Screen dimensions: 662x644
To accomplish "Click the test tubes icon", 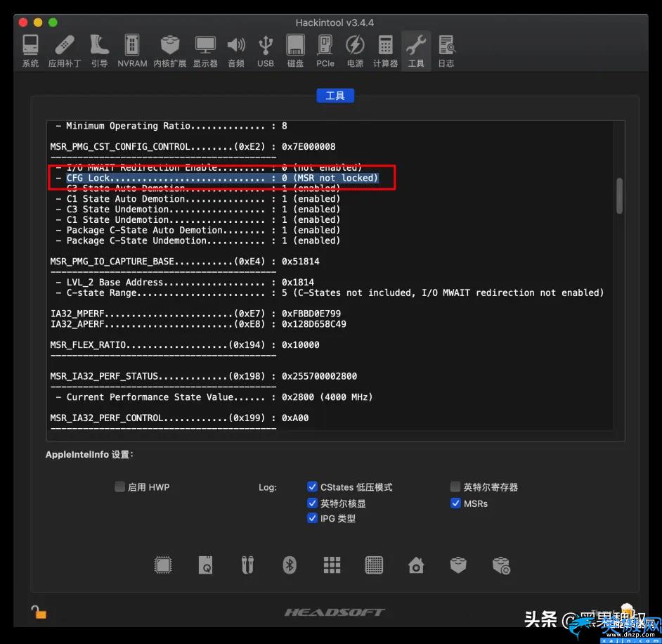I will pos(247,565).
